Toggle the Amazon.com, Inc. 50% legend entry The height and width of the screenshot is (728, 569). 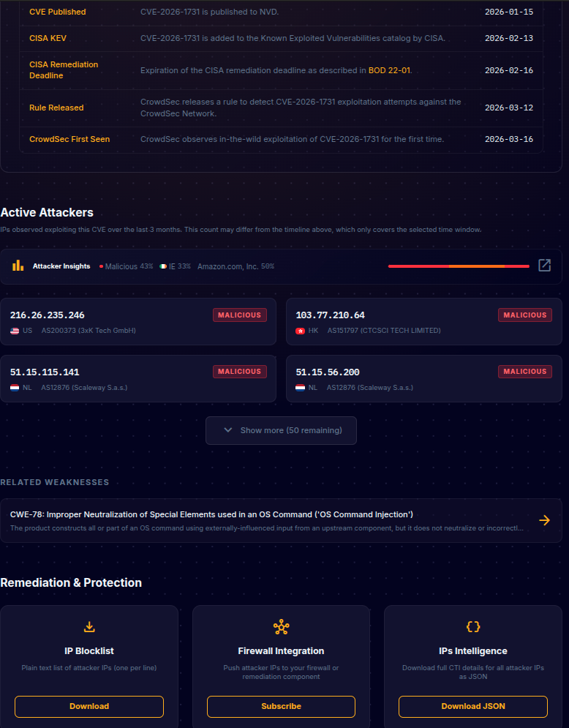click(235, 266)
